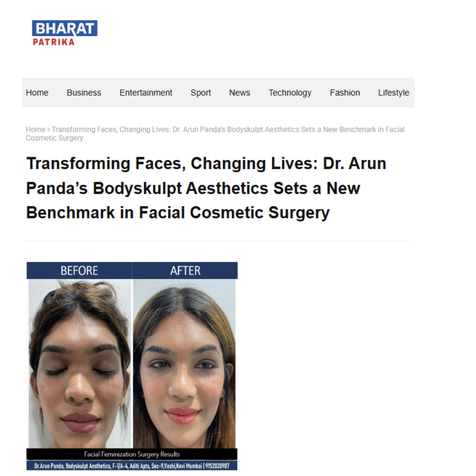
Task: Click the breadcrumb chevron separator
Action: [x=48, y=130]
